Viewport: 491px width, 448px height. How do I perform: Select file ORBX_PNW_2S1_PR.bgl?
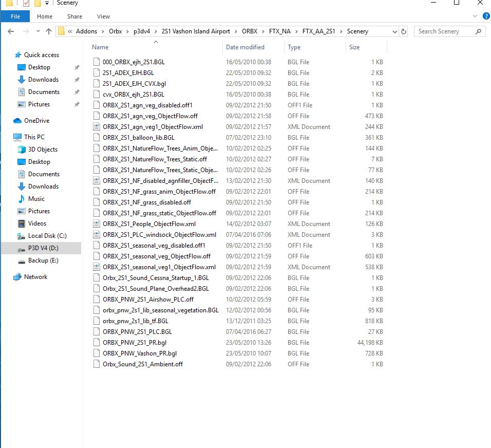pos(135,343)
